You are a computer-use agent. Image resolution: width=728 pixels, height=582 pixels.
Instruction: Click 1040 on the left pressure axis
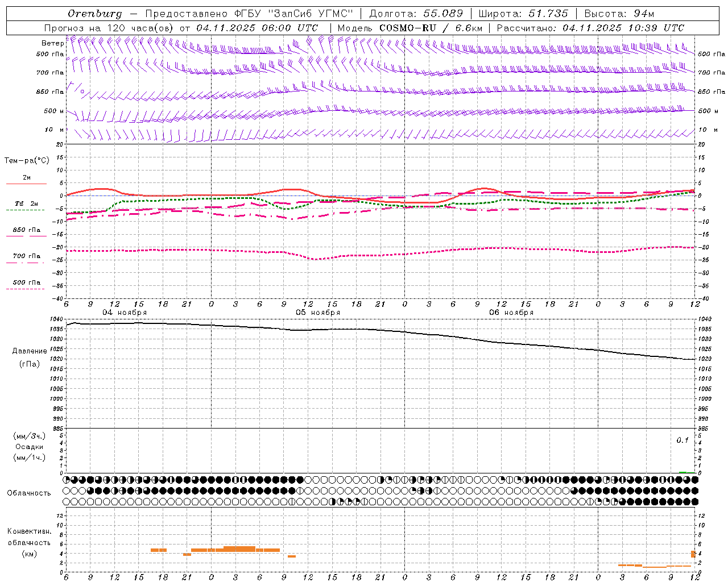[x=57, y=319]
